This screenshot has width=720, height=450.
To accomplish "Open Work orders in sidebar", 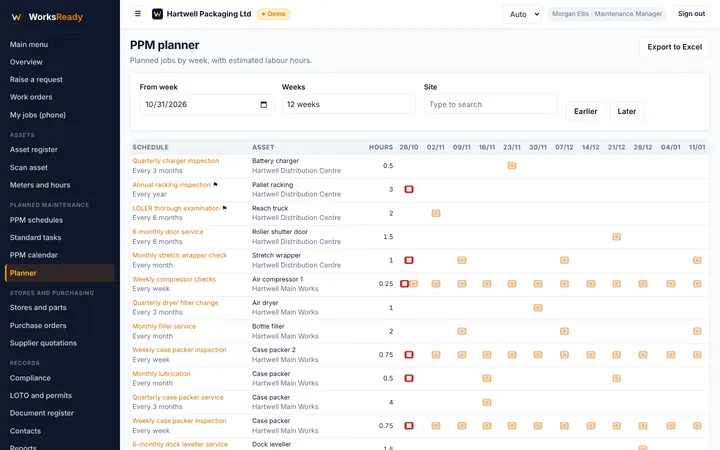I will [x=31, y=97].
